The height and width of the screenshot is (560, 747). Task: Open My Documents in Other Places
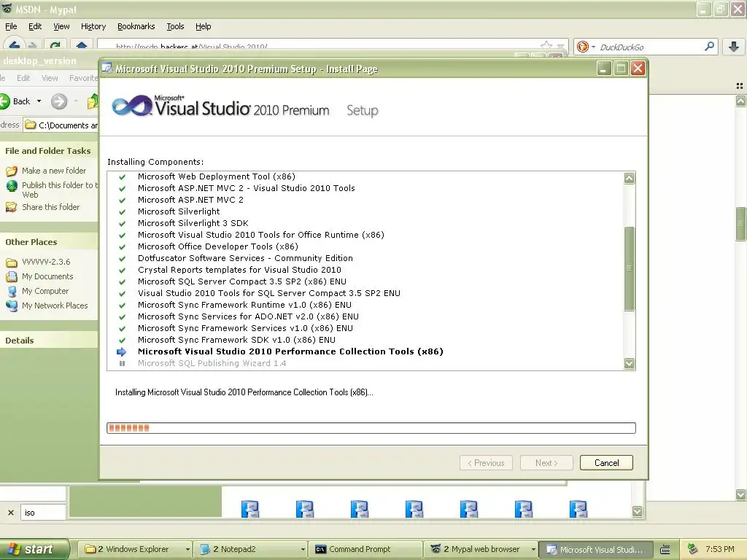(x=47, y=276)
